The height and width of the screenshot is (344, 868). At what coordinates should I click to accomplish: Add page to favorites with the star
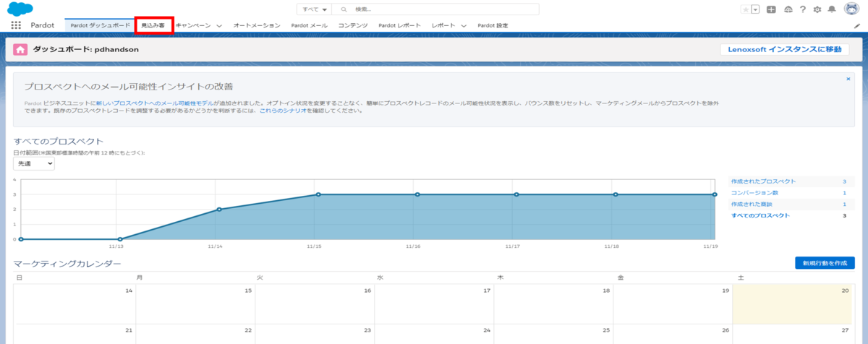coord(746,9)
